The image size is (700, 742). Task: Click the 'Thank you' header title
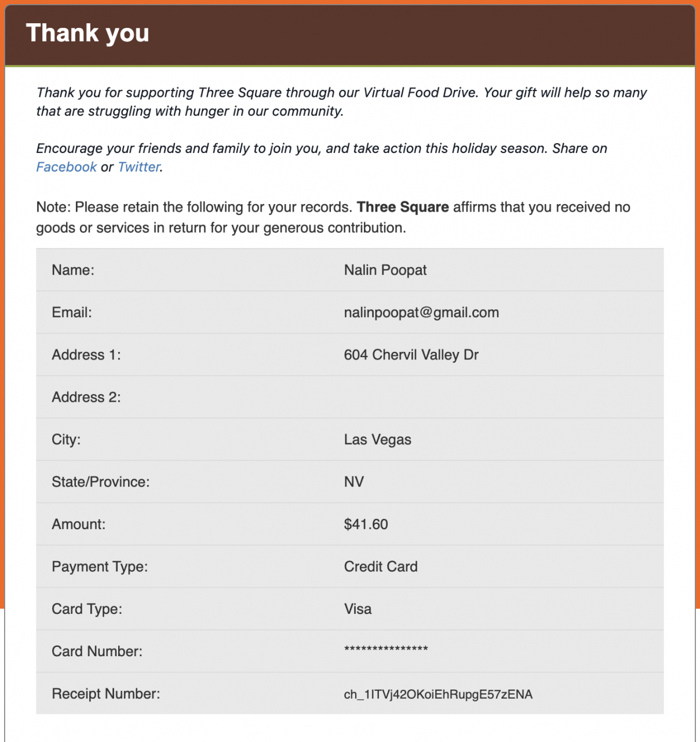coord(87,33)
